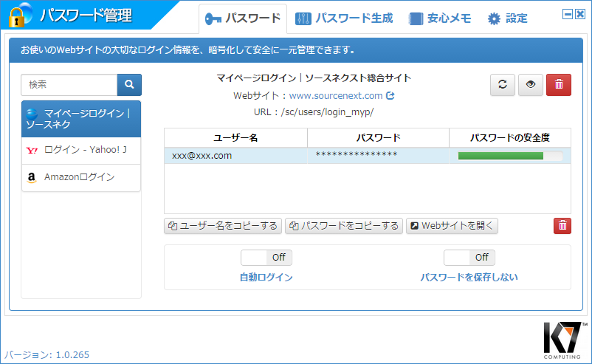Click the magnifier search button
Viewport: 592px width, 364px height.
[129, 85]
